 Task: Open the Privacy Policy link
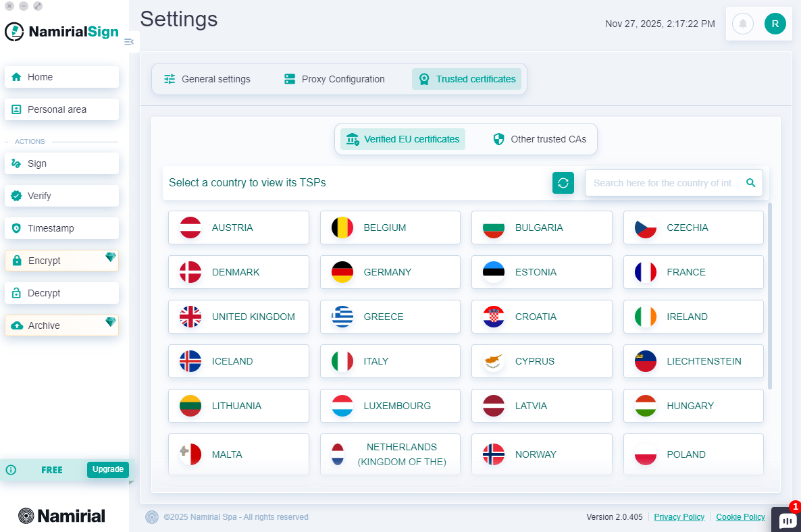coord(679,516)
